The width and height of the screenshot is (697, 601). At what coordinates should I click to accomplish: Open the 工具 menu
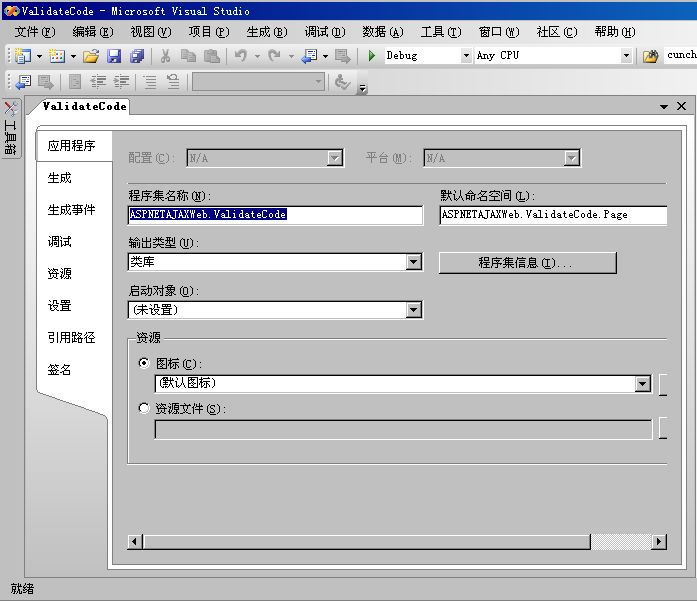pos(441,32)
